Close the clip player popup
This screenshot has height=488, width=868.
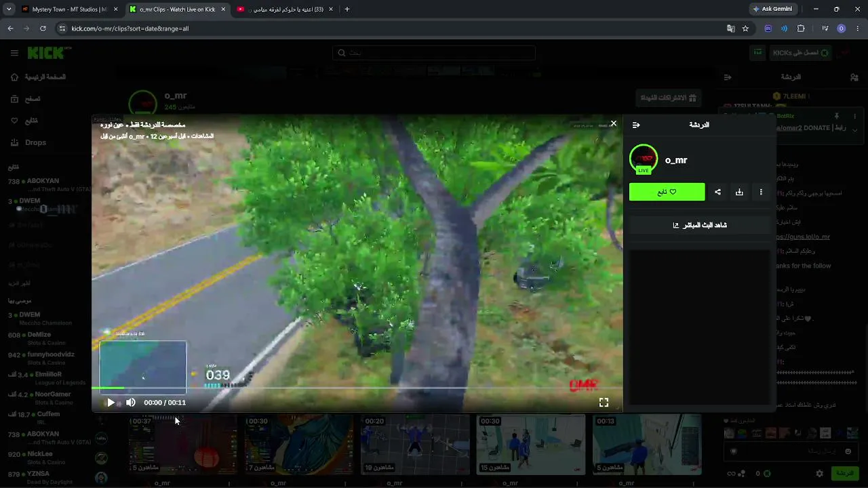coord(614,123)
